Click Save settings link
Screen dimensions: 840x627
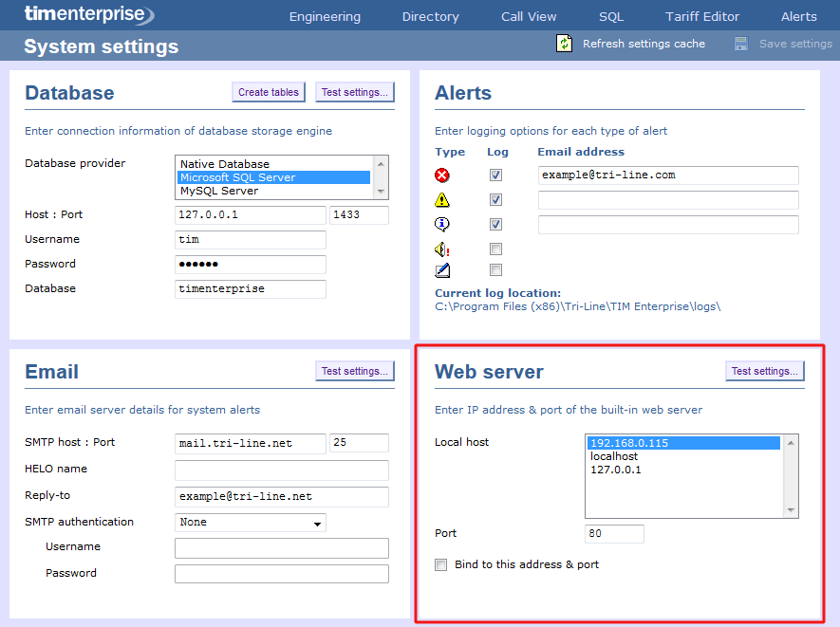(x=795, y=44)
